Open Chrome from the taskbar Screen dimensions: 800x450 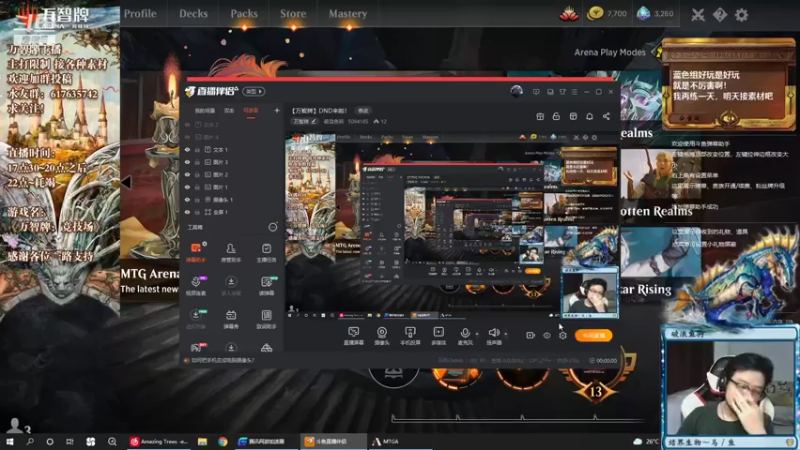(x=223, y=441)
